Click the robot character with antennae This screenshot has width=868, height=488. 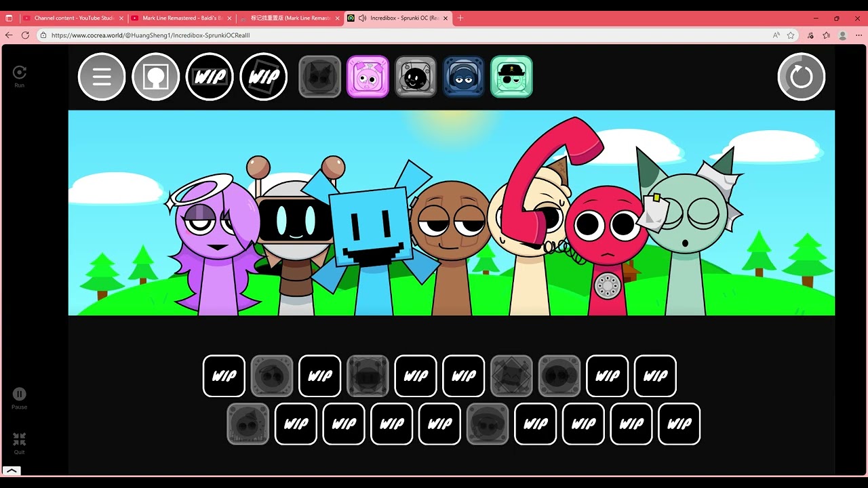pos(296,237)
